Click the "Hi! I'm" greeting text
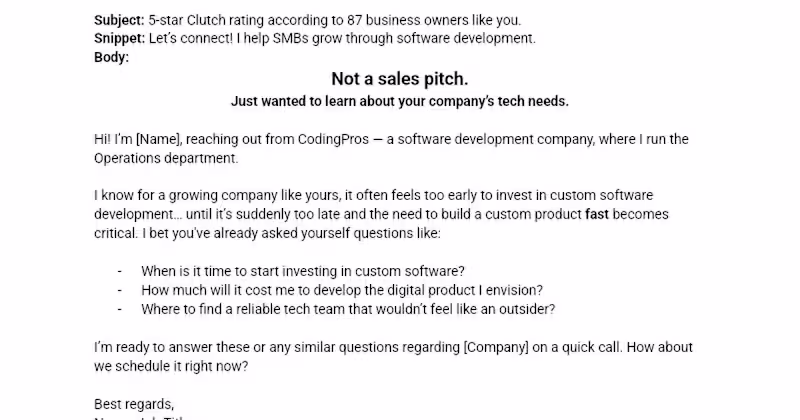Screen dimensions: 800x420 coord(112,139)
